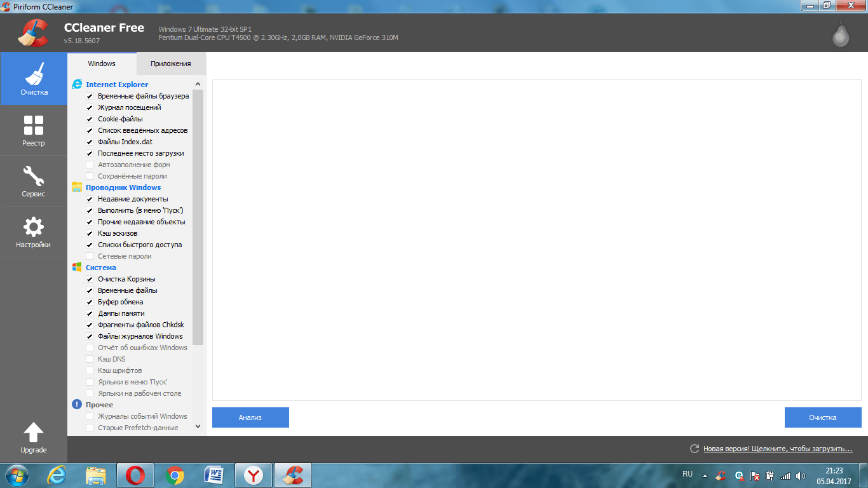Click the CCleaner logo in header

(32, 34)
